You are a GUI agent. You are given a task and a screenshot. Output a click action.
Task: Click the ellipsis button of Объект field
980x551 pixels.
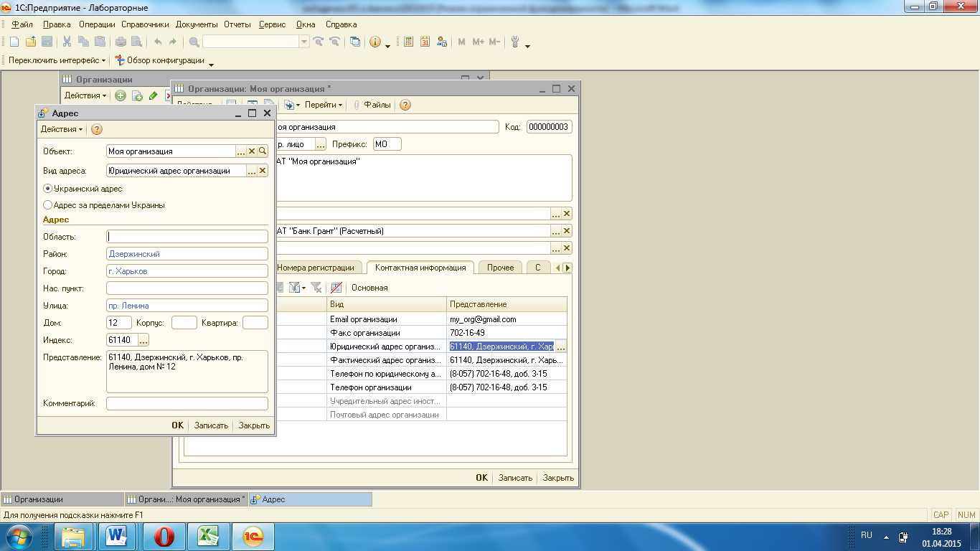point(241,151)
